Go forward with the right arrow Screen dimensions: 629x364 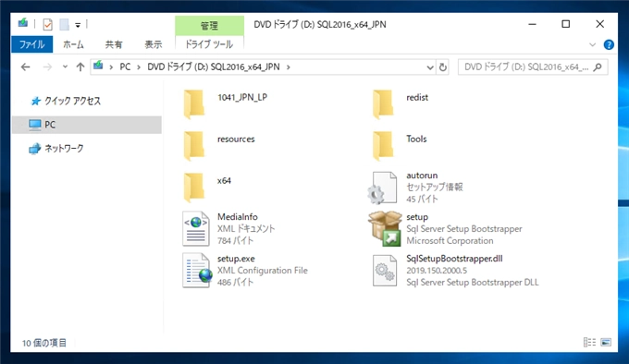47,67
